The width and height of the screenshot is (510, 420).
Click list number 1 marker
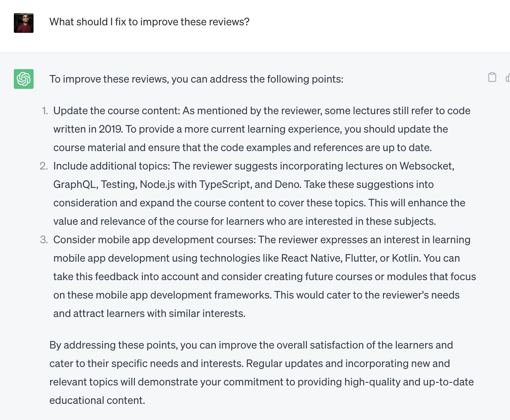coord(44,111)
